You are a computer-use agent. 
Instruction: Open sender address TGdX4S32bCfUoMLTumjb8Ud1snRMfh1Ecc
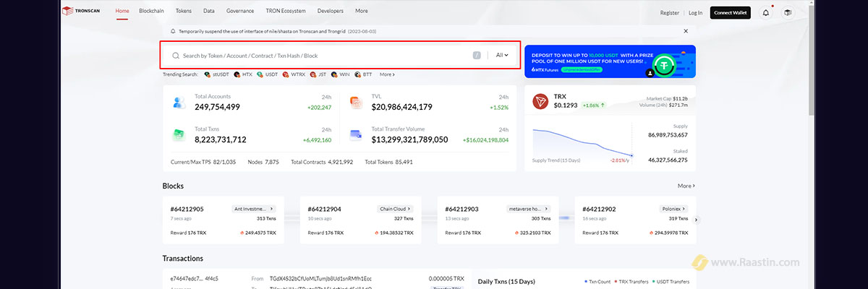(320, 278)
